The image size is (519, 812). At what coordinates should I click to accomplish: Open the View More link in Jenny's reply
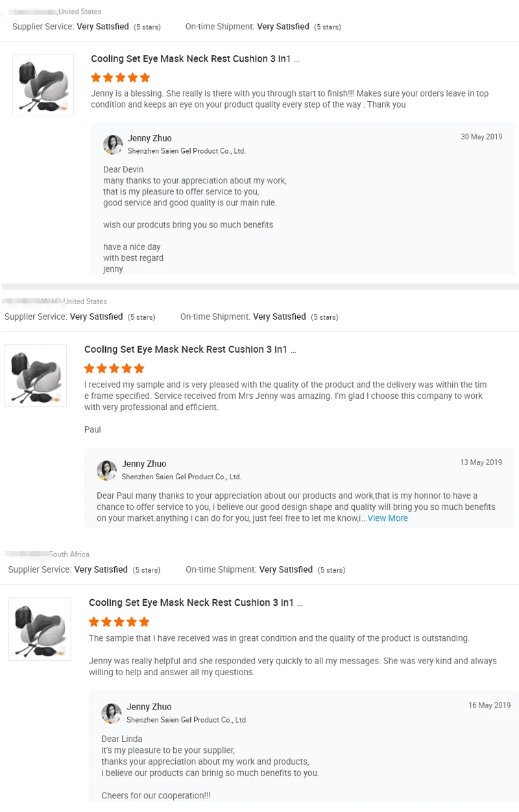[387, 518]
